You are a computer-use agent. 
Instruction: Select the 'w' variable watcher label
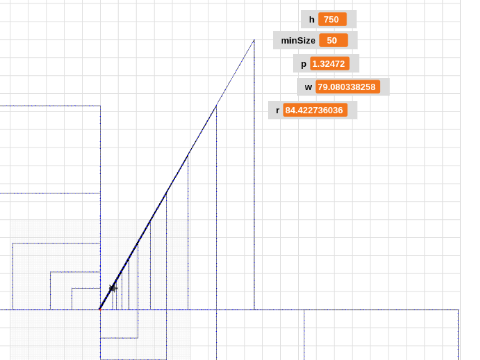point(308,87)
